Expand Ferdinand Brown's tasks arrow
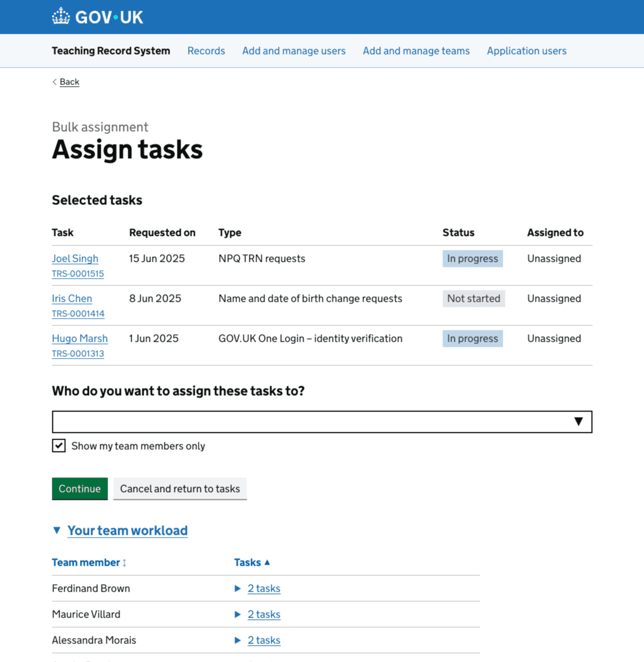Screen dimensions: 644x662 [238, 589]
